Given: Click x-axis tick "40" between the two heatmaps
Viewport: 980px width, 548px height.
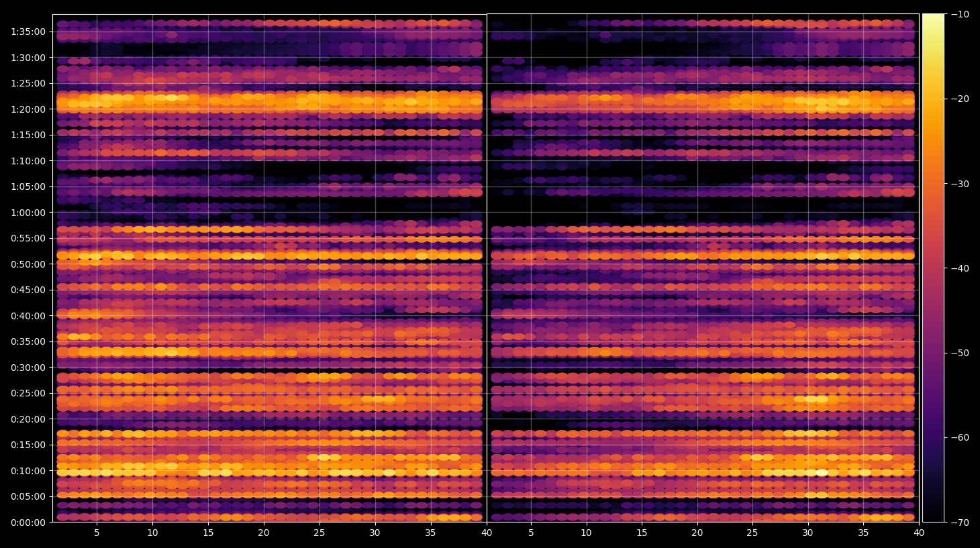Looking at the screenshot, I should click(x=486, y=533).
